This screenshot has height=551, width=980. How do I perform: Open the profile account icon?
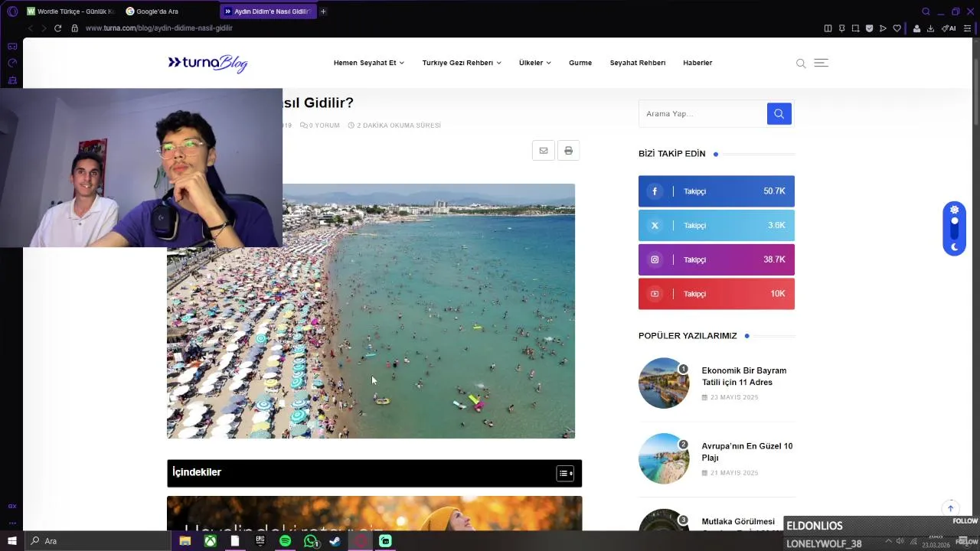[x=916, y=28]
